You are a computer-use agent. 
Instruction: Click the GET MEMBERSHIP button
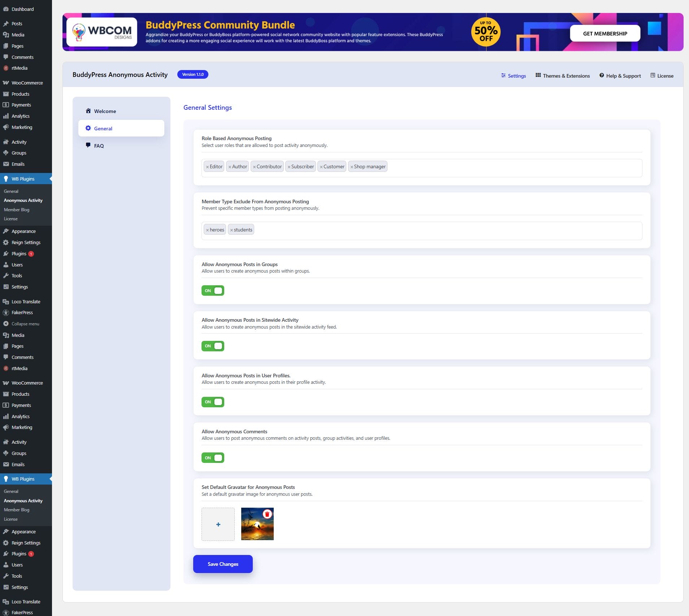(605, 34)
